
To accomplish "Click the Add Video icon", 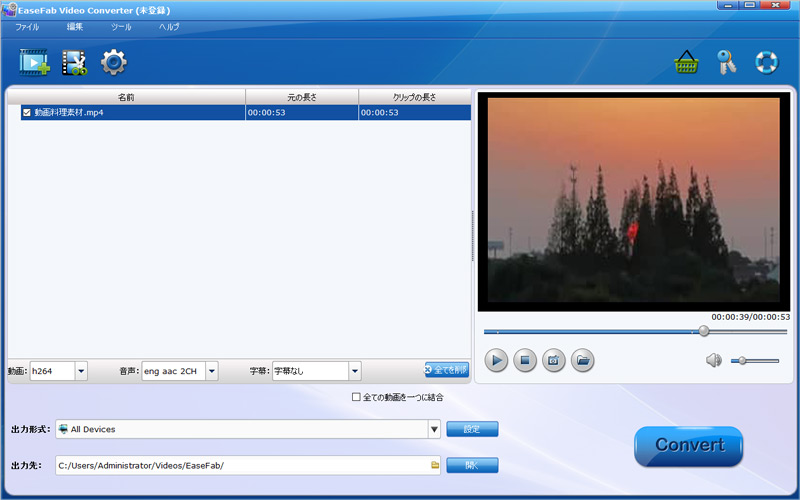I will point(34,63).
